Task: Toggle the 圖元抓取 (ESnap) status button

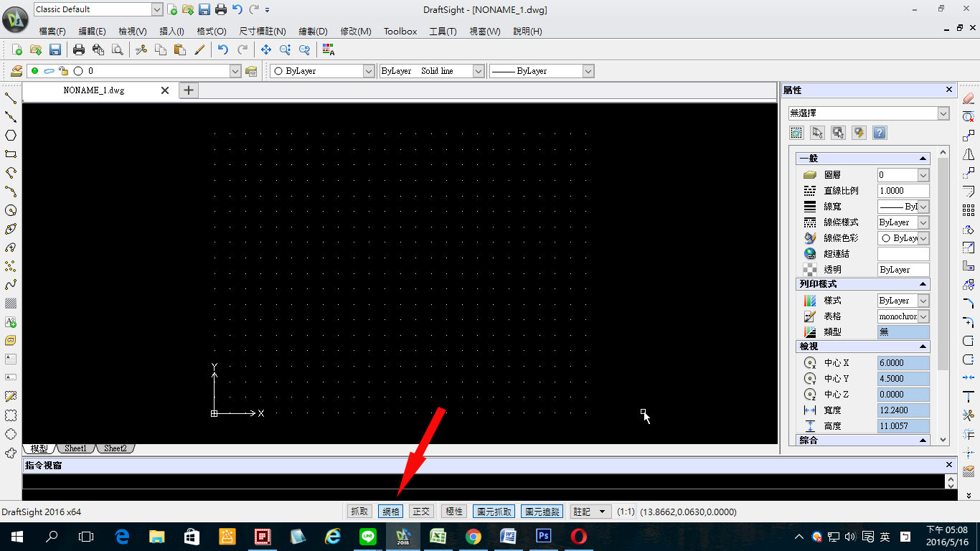Action: pos(494,512)
